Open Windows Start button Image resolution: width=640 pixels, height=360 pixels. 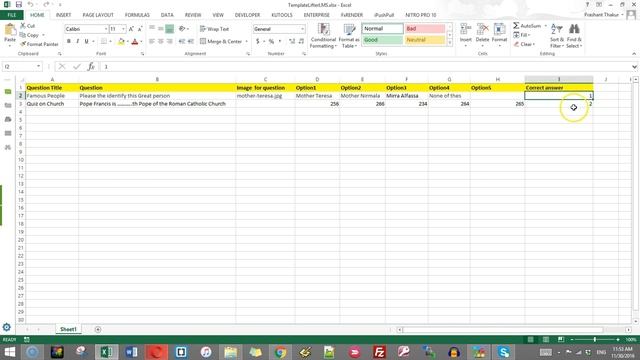point(9,352)
